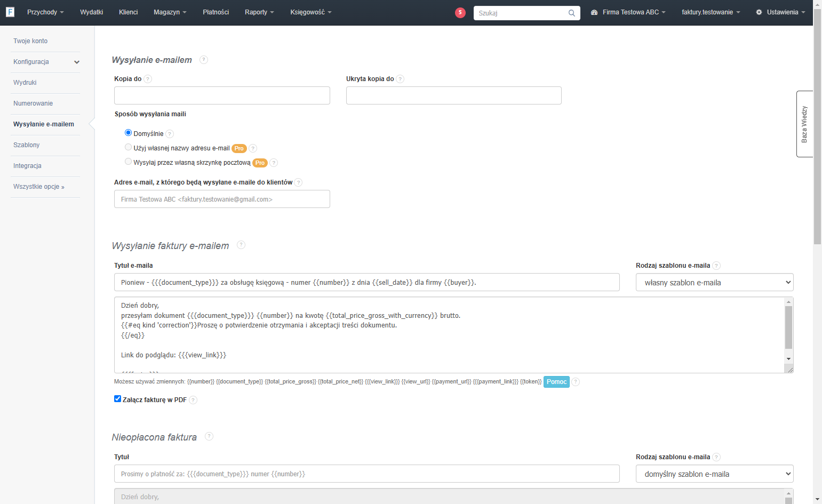Open the Raporty menu
The height and width of the screenshot is (504, 822).
259,12
